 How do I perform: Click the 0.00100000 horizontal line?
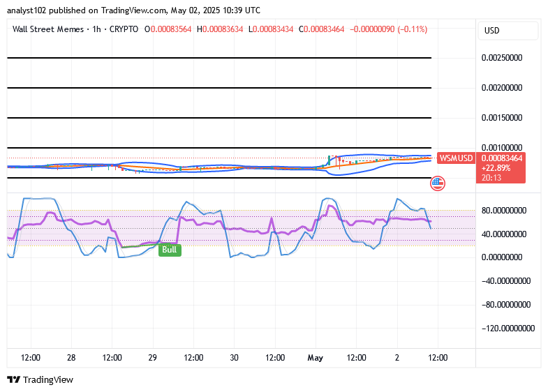[x=219, y=148]
